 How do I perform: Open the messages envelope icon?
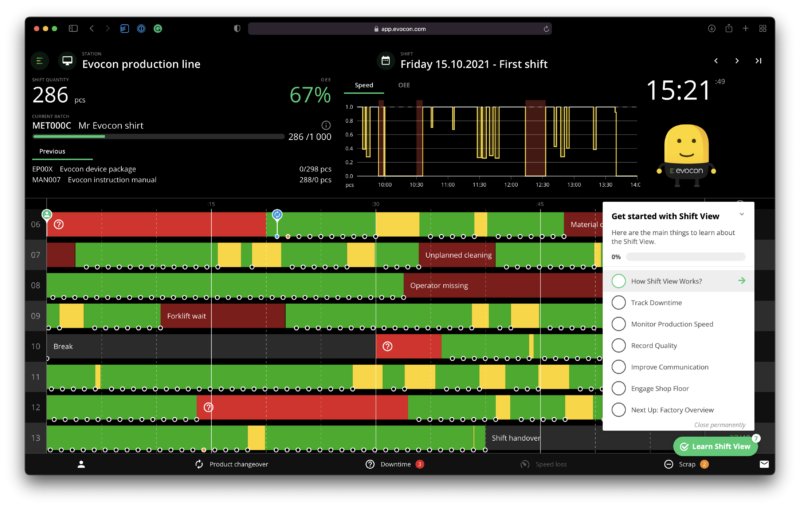(x=764, y=464)
